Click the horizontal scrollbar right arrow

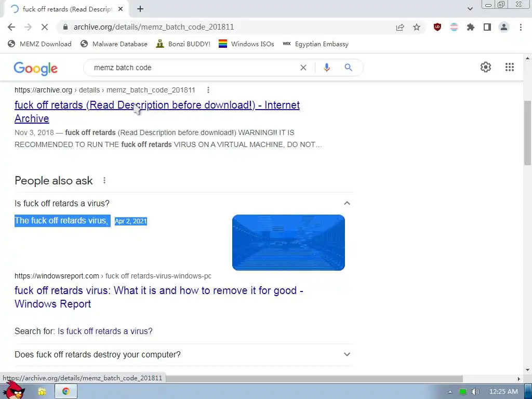click(518, 379)
